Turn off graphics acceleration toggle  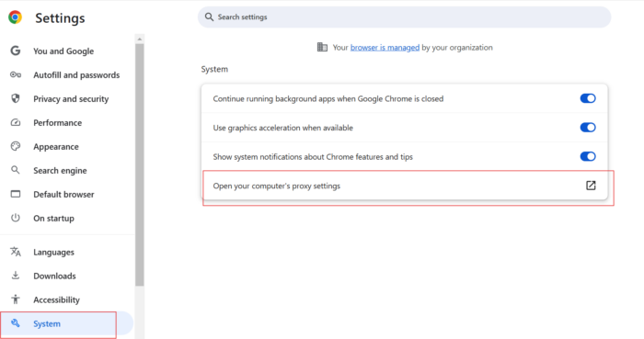pos(588,128)
